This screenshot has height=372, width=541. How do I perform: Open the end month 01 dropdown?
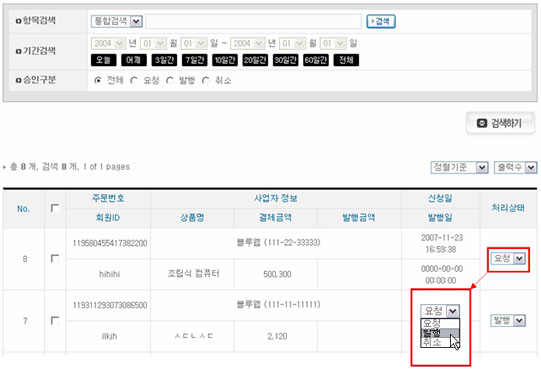click(293, 43)
